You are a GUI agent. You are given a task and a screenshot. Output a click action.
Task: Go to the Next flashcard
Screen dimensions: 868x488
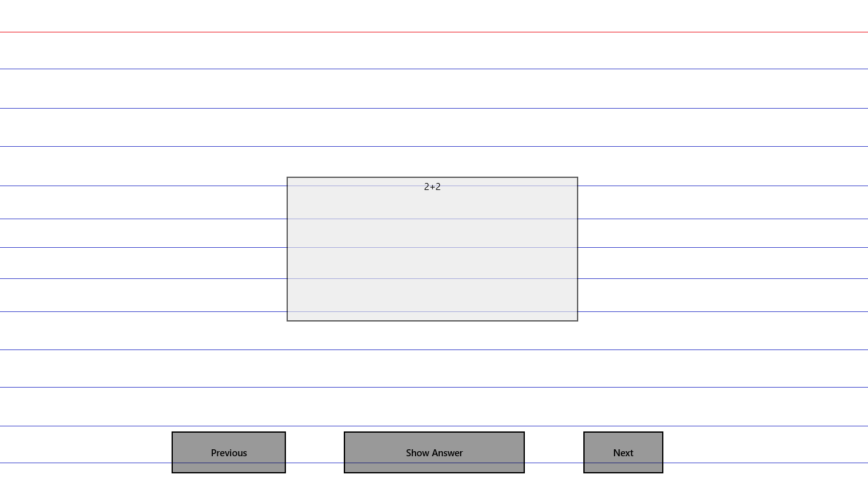pos(623,452)
